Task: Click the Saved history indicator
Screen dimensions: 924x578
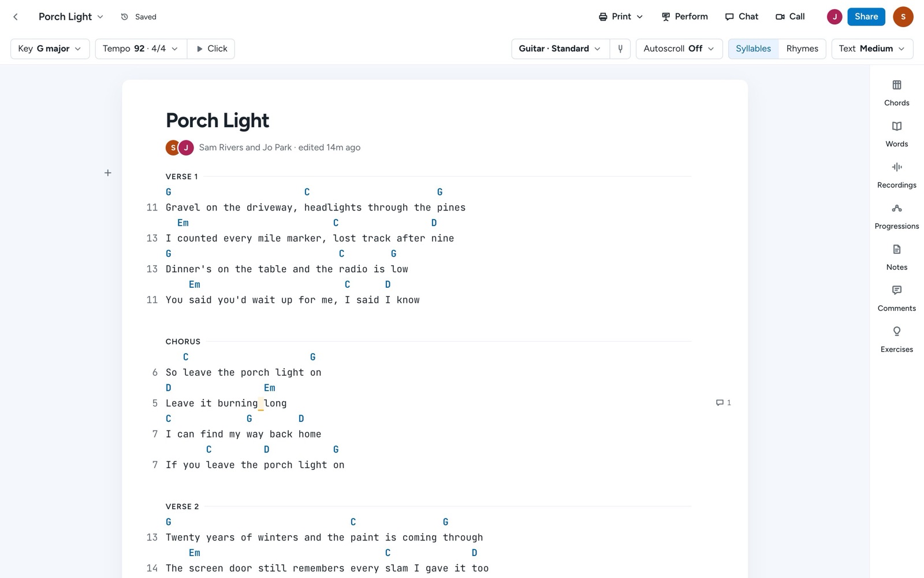Action: tap(139, 17)
